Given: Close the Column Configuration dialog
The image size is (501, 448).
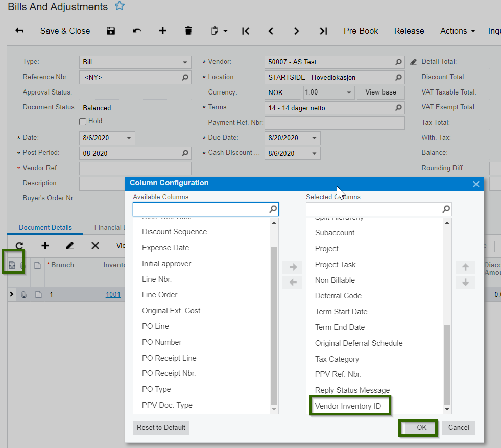Looking at the screenshot, I should [476, 184].
